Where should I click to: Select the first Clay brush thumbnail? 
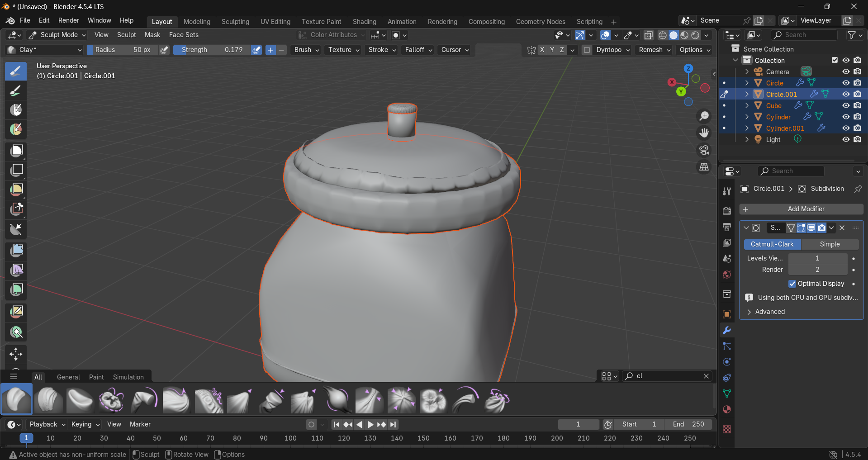17,399
